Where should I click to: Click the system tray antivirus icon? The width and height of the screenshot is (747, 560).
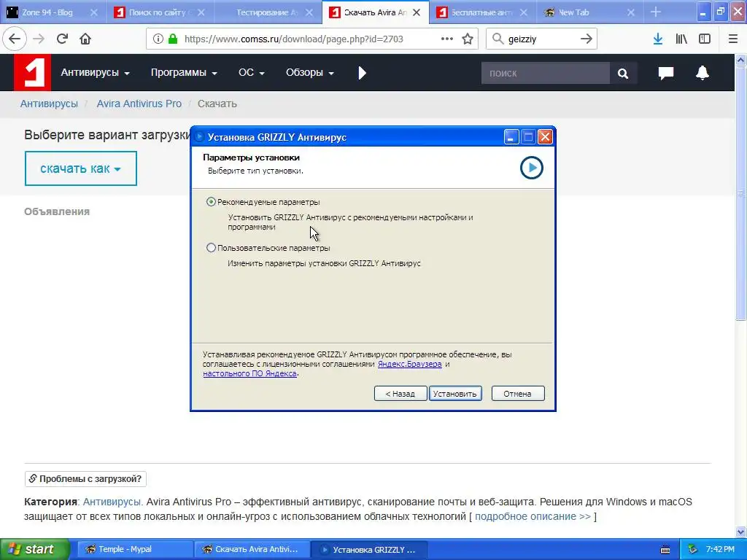(x=692, y=550)
